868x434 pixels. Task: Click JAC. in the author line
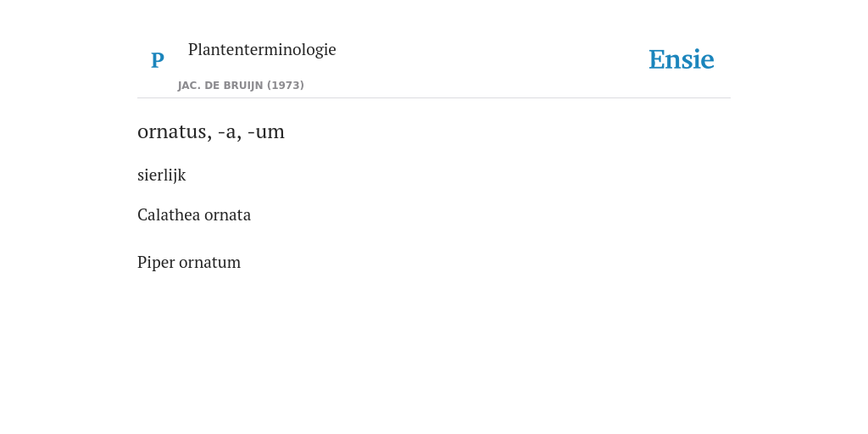point(189,86)
